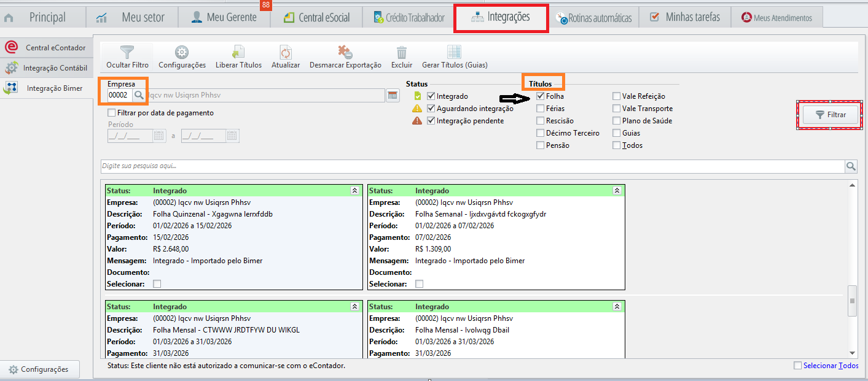Check Filtrar por data de pagamento
This screenshot has height=381, width=868.
(111, 113)
